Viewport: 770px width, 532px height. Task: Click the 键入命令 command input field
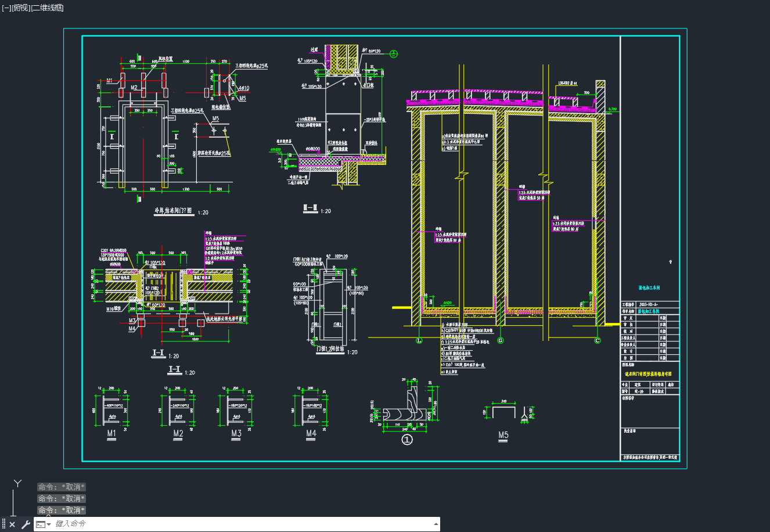click(243, 524)
